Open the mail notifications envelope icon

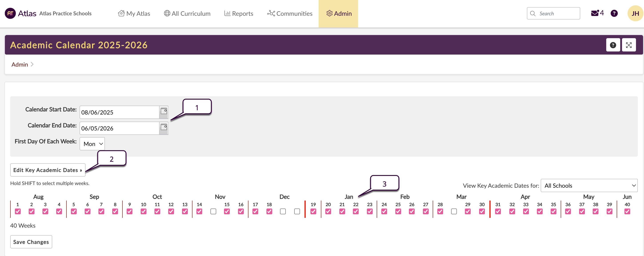tap(594, 13)
